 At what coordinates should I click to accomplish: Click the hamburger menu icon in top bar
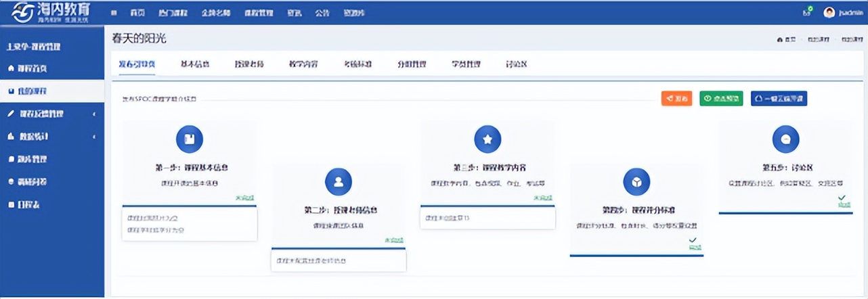click(x=113, y=13)
